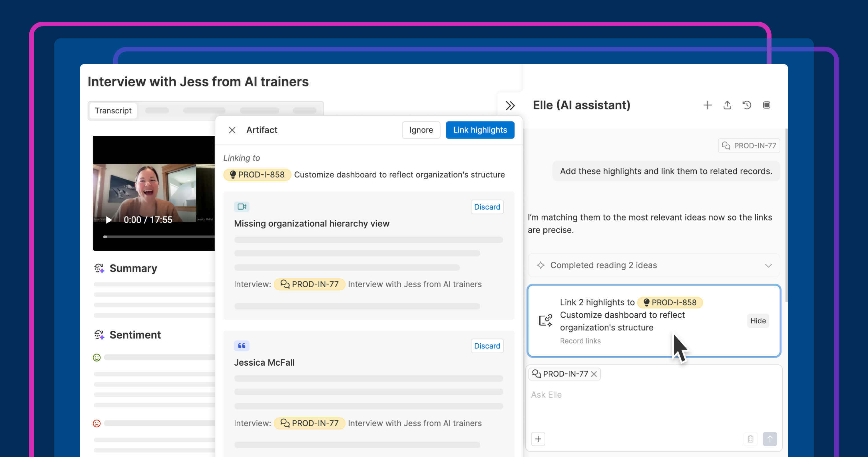
Task: Remove PROD-IN-77 chip from Ask Elle input
Action: (x=594, y=374)
